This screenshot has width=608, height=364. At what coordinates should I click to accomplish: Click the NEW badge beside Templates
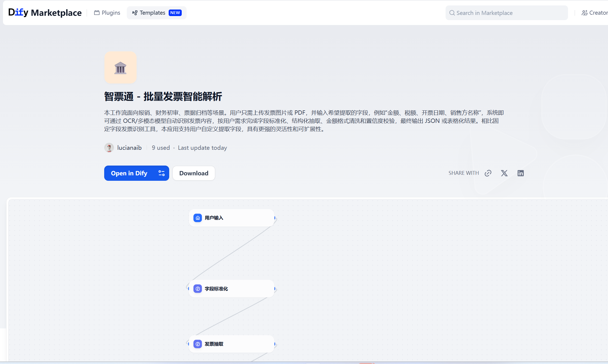(175, 13)
